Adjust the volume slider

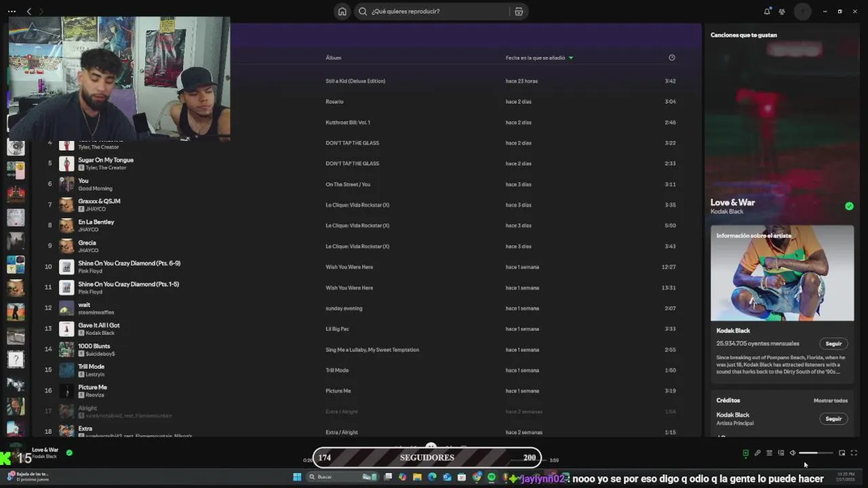tap(816, 453)
